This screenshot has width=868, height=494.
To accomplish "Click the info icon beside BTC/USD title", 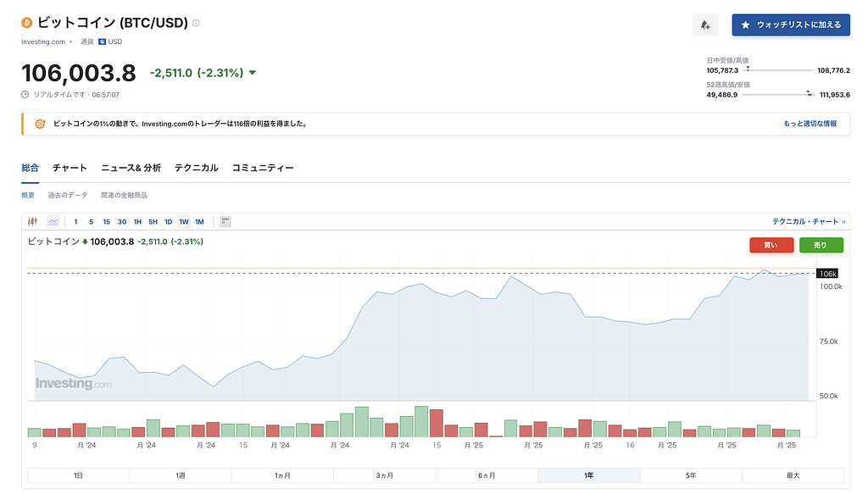I will (x=196, y=23).
